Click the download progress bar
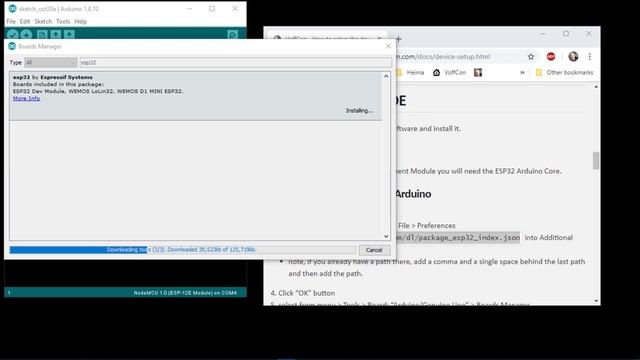Image resolution: width=640 pixels, height=360 pixels. pos(182,250)
